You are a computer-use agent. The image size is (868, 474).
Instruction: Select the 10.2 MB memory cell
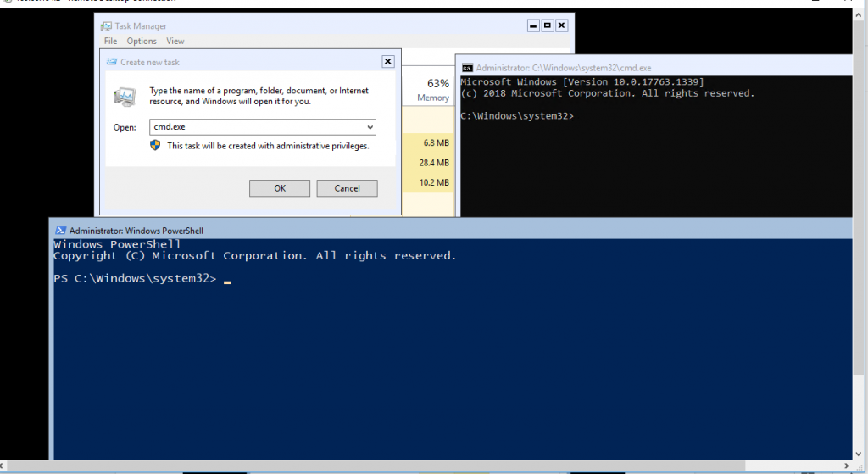pyautogui.click(x=428, y=183)
